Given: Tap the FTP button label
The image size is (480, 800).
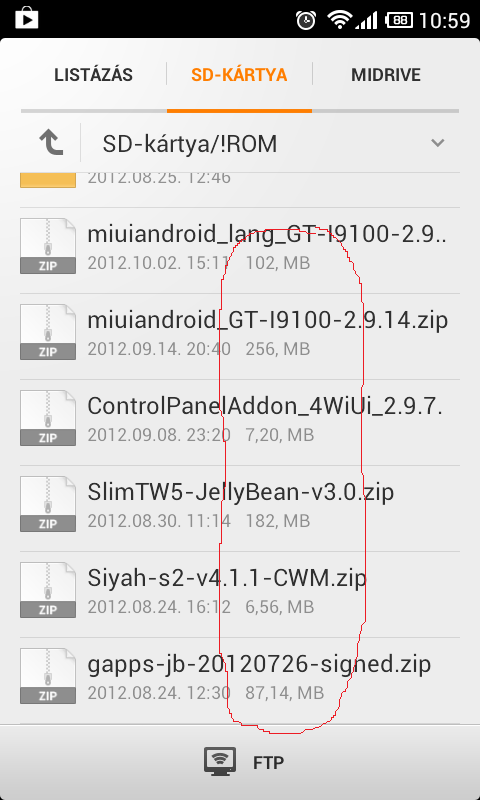Looking at the screenshot, I should point(268,763).
